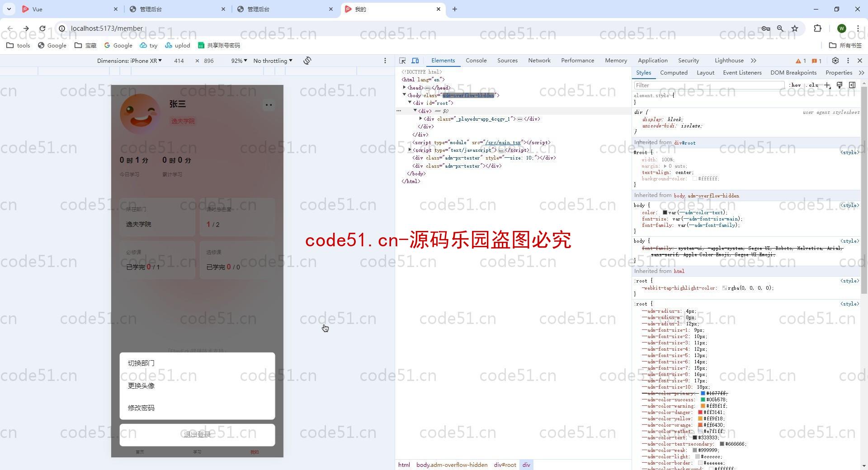Open the 所有书签 folder
Screen dimensions: 868x470
point(845,45)
